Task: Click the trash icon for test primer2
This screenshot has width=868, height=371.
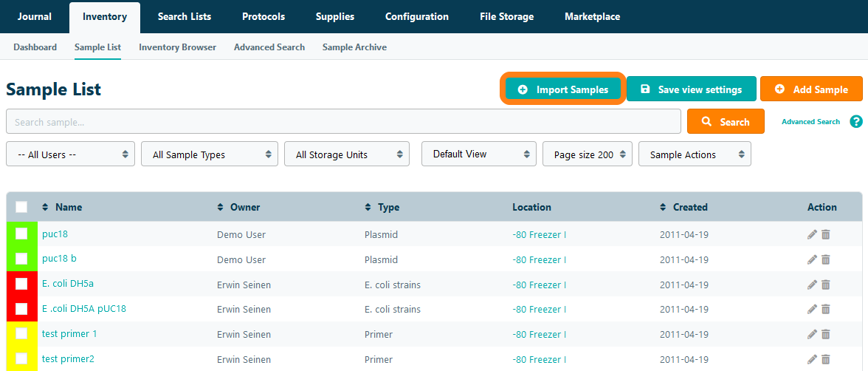Action: 826,359
